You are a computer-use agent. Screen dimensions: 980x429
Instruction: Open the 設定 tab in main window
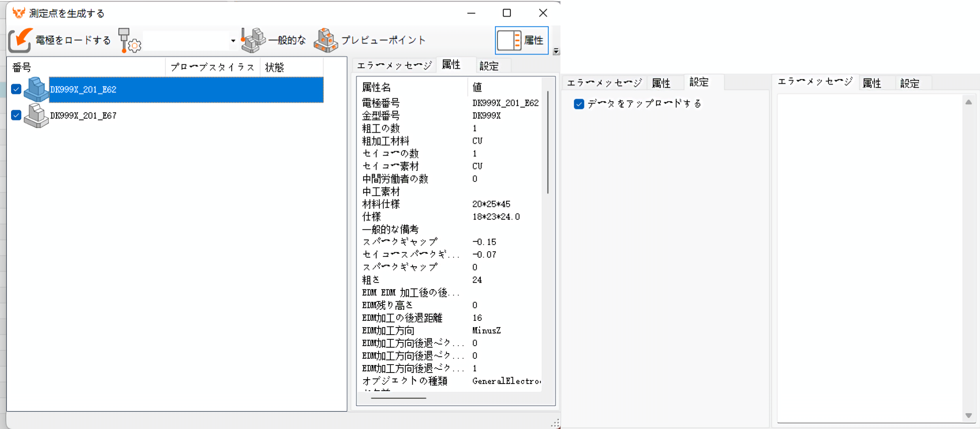tap(489, 66)
